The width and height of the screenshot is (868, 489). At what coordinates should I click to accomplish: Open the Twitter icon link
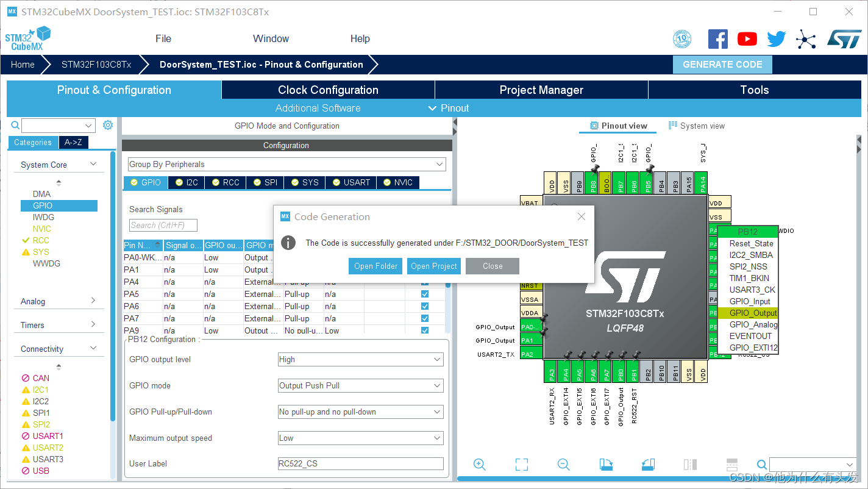tap(777, 40)
